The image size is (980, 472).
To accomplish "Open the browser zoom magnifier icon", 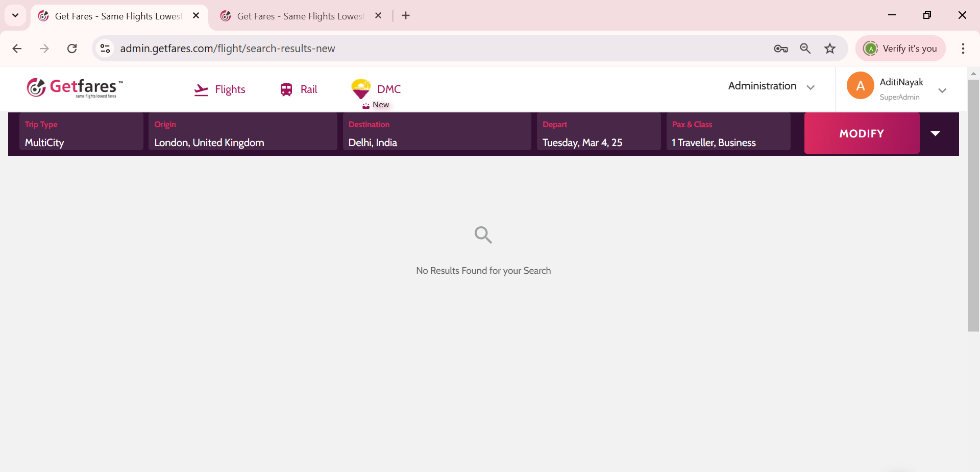I will point(805,49).
